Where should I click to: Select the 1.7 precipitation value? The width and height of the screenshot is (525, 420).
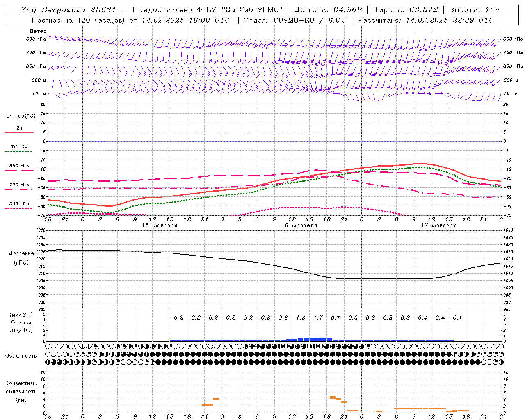(318, 317)
